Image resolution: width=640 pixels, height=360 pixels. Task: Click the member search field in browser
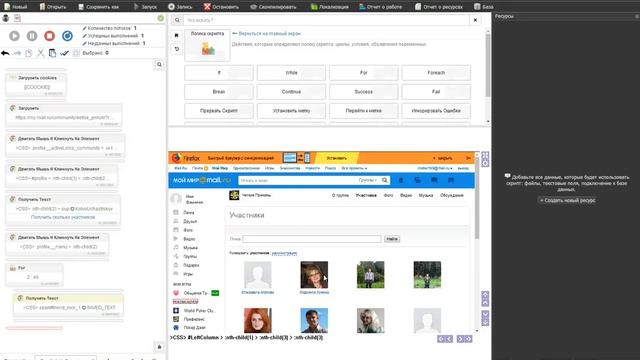(312, 239)
